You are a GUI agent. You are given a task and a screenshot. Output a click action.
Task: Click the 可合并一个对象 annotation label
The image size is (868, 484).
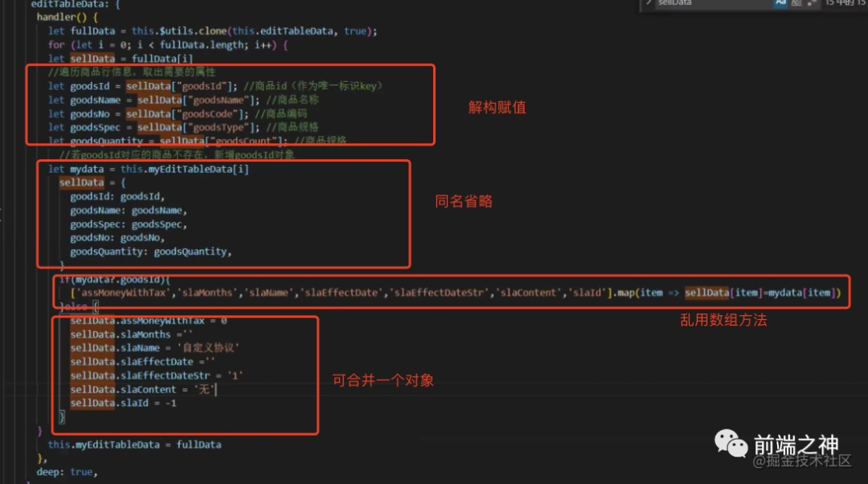point(383,380)
